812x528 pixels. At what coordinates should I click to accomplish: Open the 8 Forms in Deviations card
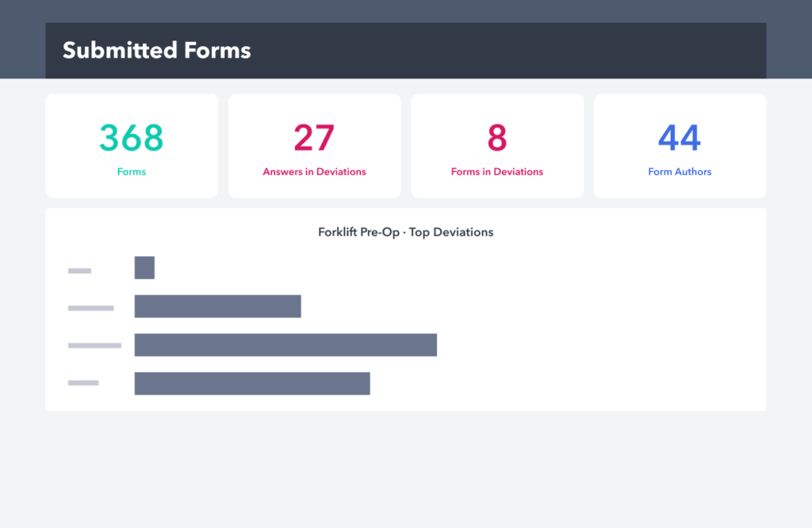coord(497,145)
